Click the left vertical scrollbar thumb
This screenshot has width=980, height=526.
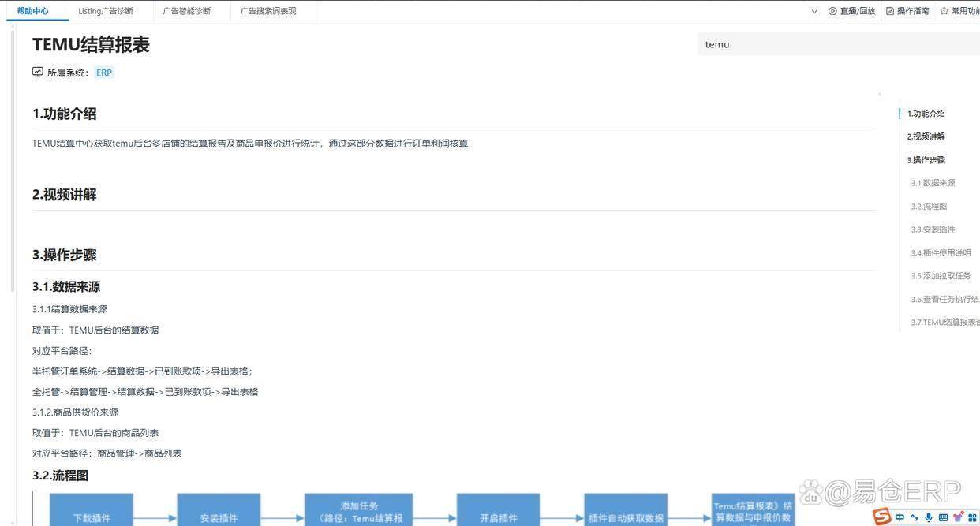(x=12, y=162)
